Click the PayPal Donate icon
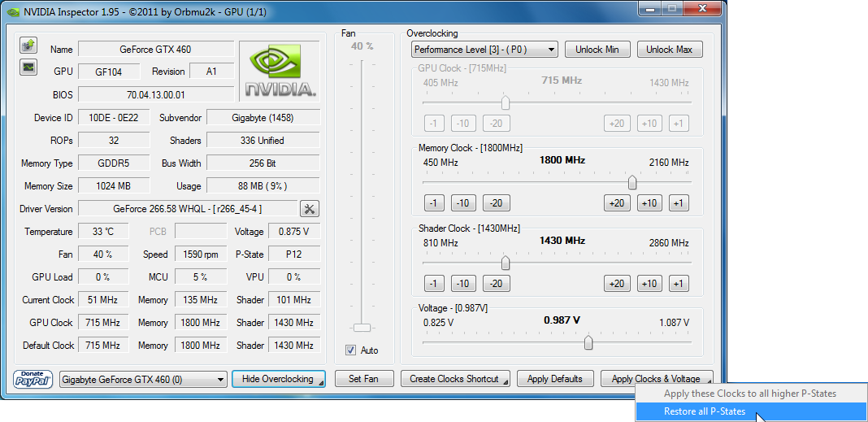This screenshot has height=422, width=868. (x=33, y=379)
